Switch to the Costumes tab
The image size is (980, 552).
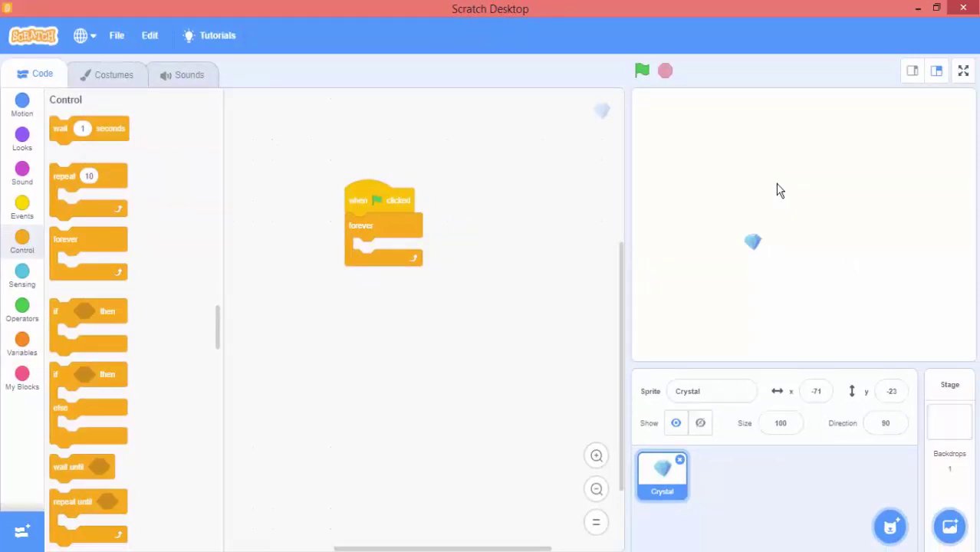click(107, 75)
